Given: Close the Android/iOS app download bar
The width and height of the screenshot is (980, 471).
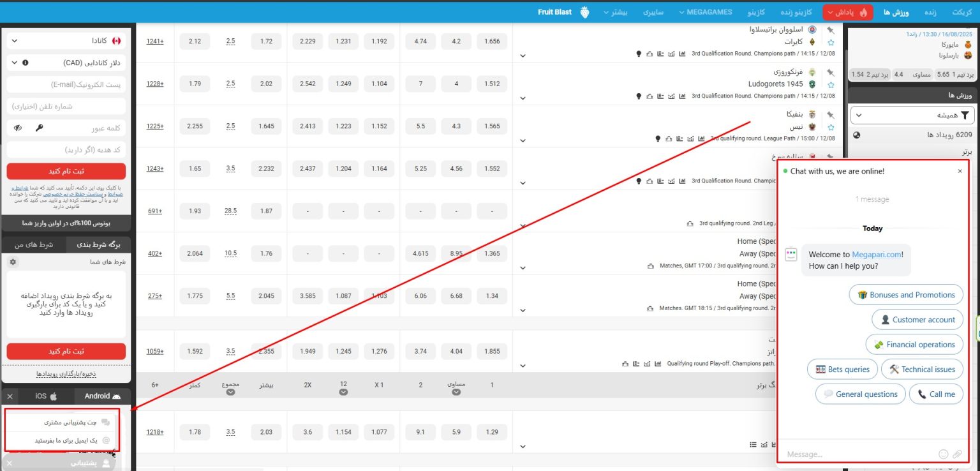Looking at the screenshot, I should [10, 396].
